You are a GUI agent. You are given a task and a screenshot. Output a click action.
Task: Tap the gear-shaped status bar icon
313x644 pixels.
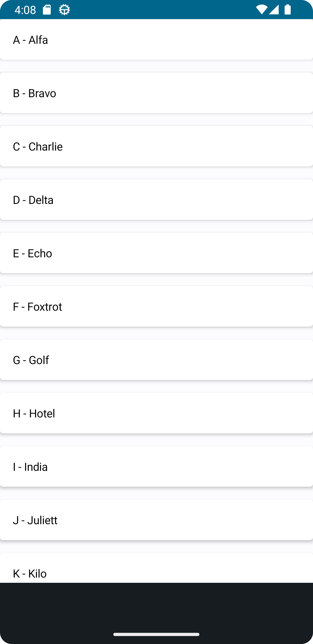coord(64,10)
